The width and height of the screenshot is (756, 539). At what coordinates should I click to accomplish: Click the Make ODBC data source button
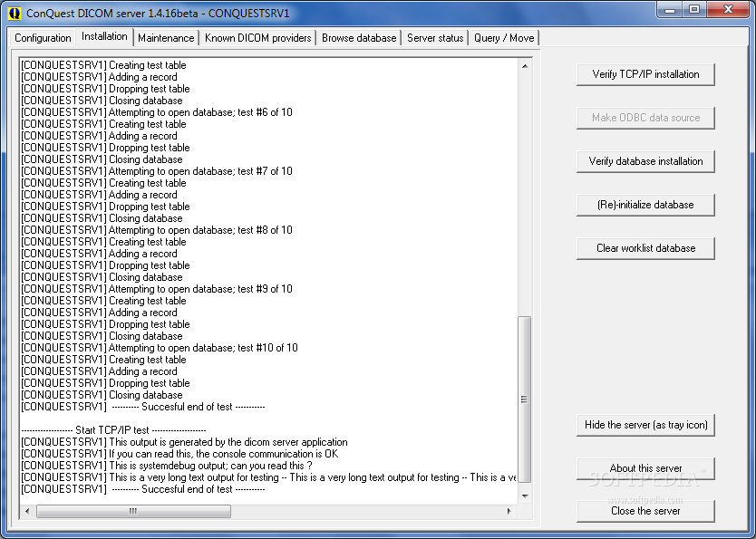click(x=645, y=118)
